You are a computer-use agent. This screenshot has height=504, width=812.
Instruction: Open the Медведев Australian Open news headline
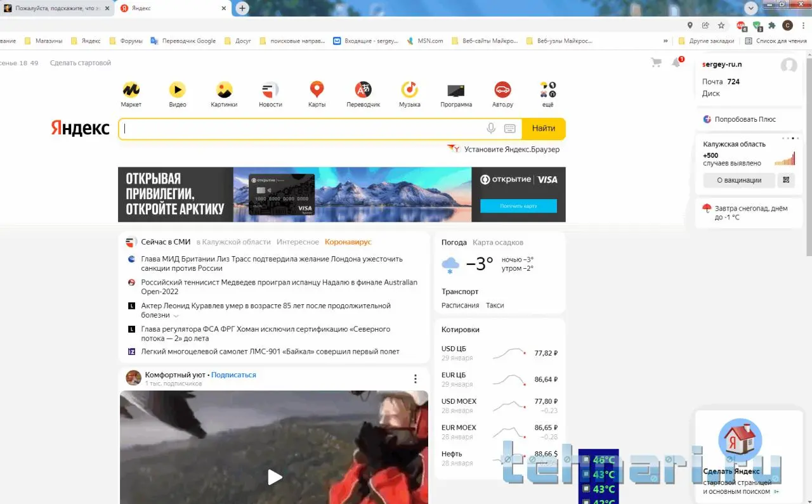279,287
